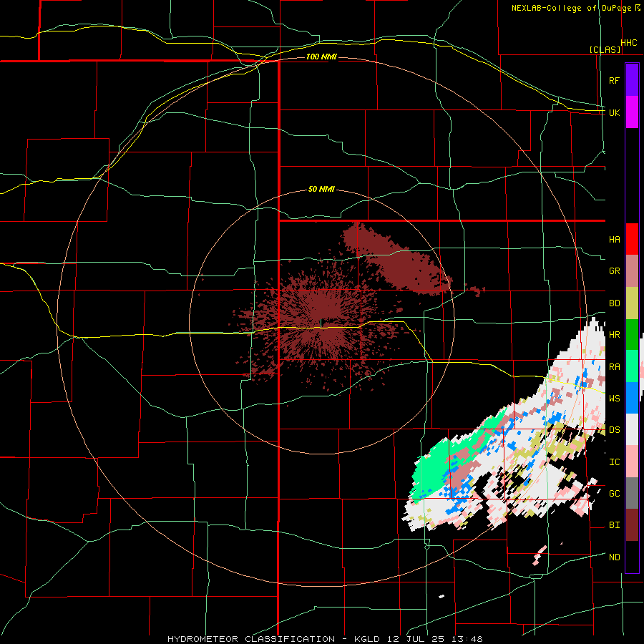644x644 pixels.
Task: Click the RA legend label
Action: coord(614,367)
